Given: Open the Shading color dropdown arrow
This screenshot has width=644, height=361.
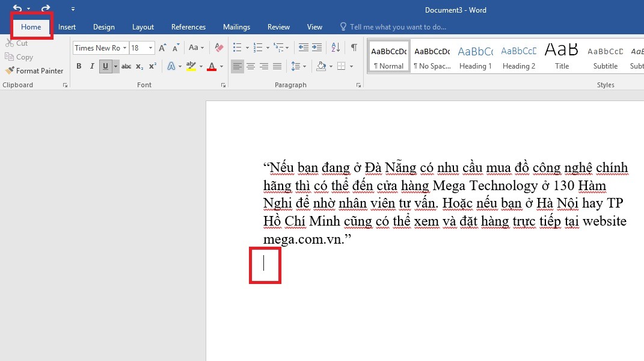Looking at the screenshot, I should tap(331, 66).
